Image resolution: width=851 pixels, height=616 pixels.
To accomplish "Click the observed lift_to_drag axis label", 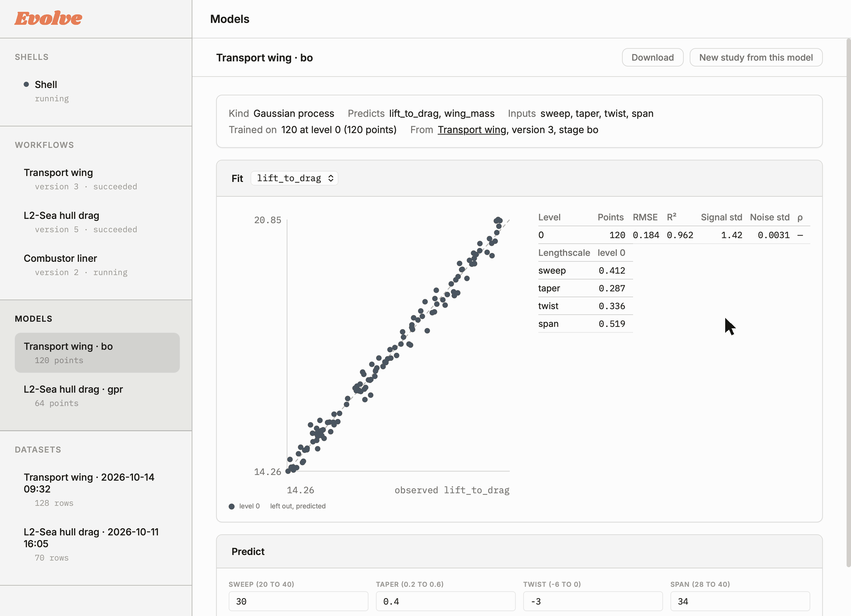I will 452,490.
